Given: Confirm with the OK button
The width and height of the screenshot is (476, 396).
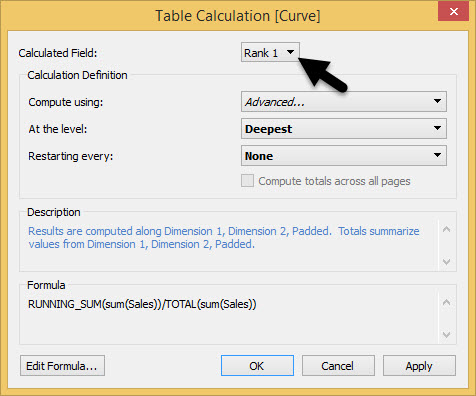Looking at the screenshot, I should 257,366.
